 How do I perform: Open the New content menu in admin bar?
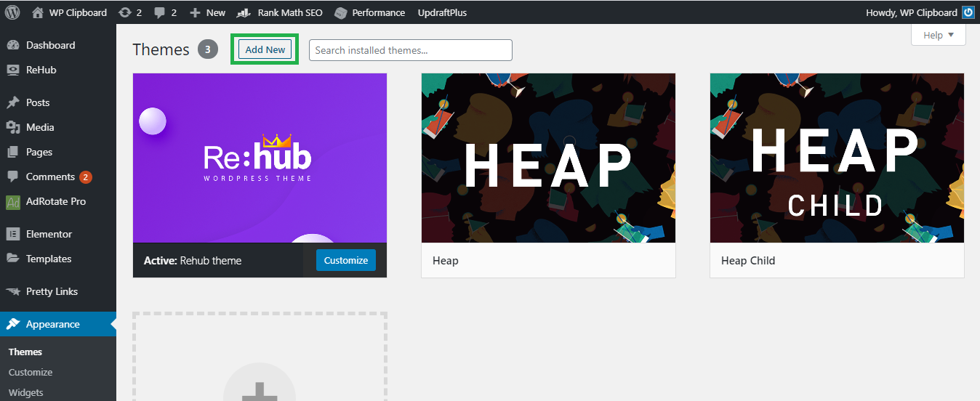[x=208, y=12]
